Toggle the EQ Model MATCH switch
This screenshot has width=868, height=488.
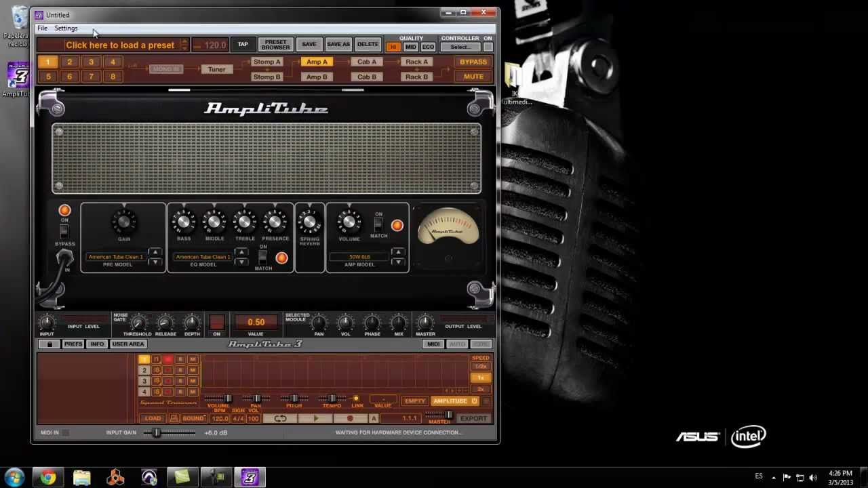[x=263, y=258]
